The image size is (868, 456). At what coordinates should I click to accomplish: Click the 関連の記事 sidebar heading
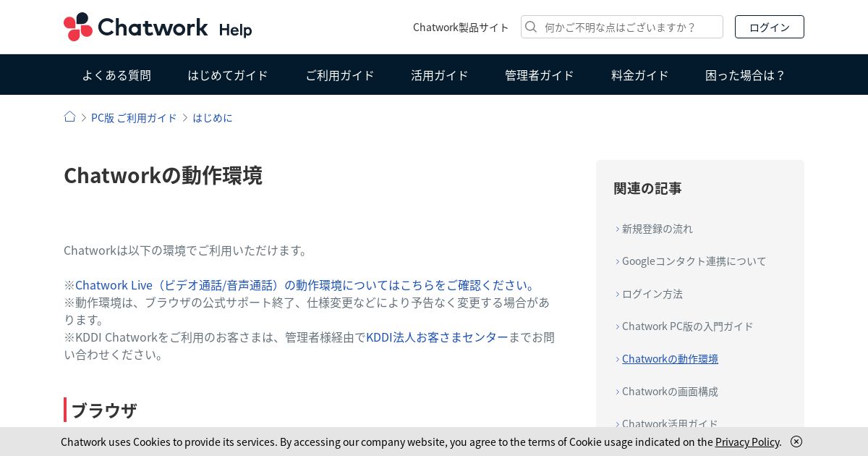coord(647,188)
